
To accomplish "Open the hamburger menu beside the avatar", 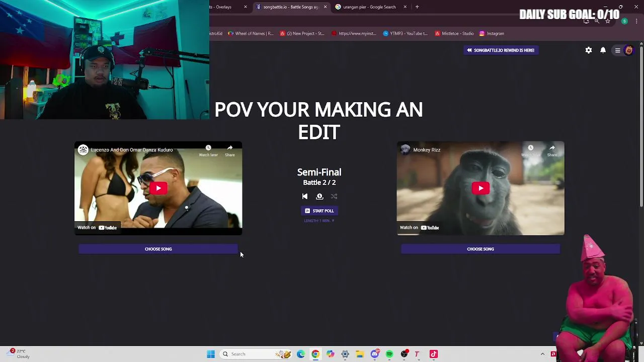I will (617, 50).
